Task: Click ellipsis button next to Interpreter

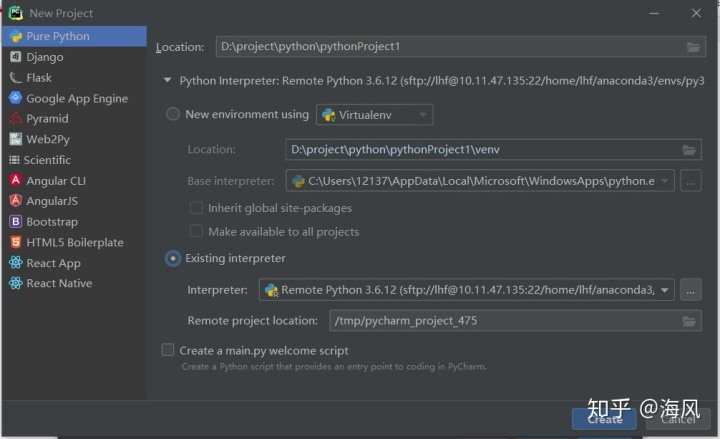Action: tap(691, 290)
